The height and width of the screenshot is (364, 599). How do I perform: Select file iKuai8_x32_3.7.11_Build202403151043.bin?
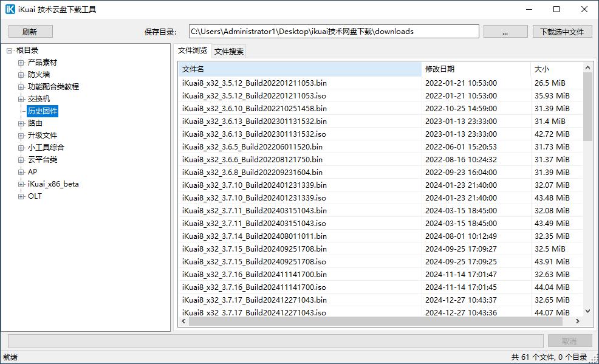[x=255, y=211]
